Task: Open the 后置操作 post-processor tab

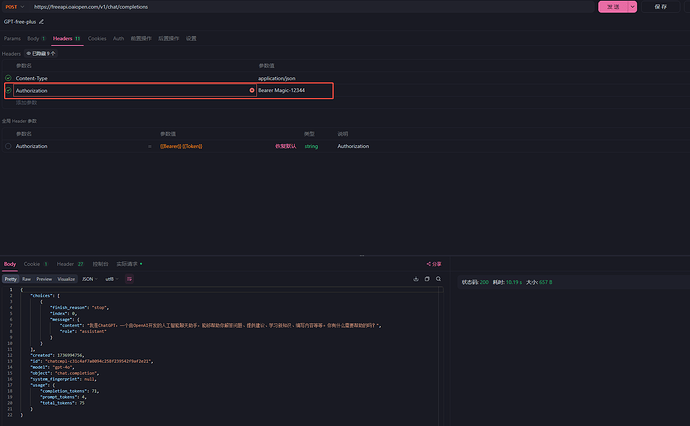Action: 169,38
